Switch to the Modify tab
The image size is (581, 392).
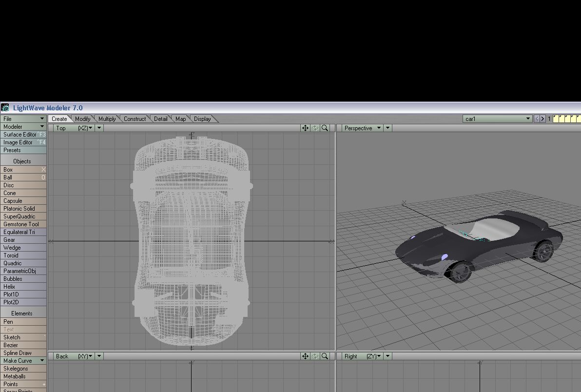tap(83, 119)
